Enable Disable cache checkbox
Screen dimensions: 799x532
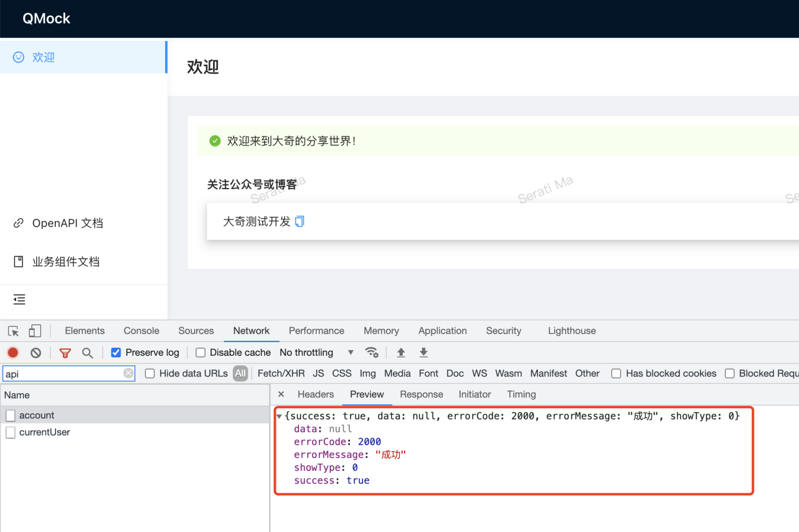(200, 353)
